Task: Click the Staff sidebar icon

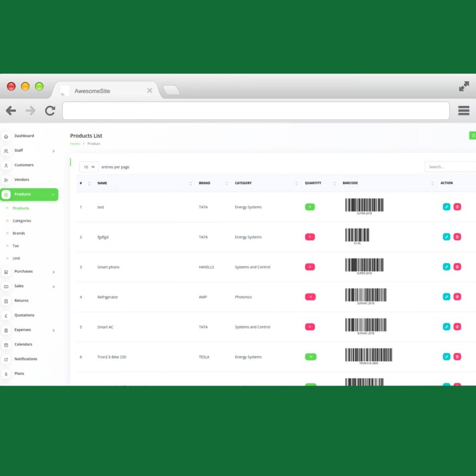Action: (x=6, y=151)
